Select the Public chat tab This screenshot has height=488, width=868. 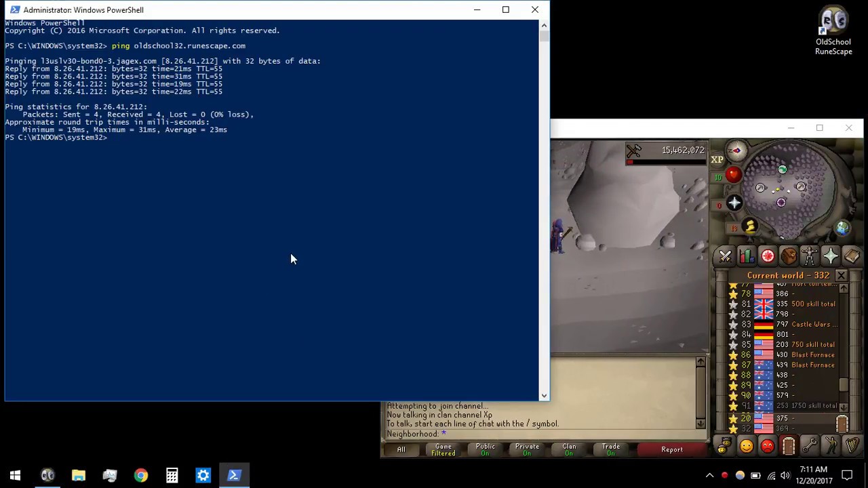tap(486, 449)
